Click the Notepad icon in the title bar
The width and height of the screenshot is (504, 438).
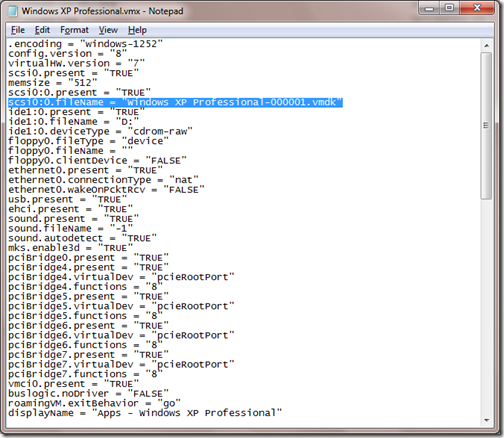click(x=12, y=11)
